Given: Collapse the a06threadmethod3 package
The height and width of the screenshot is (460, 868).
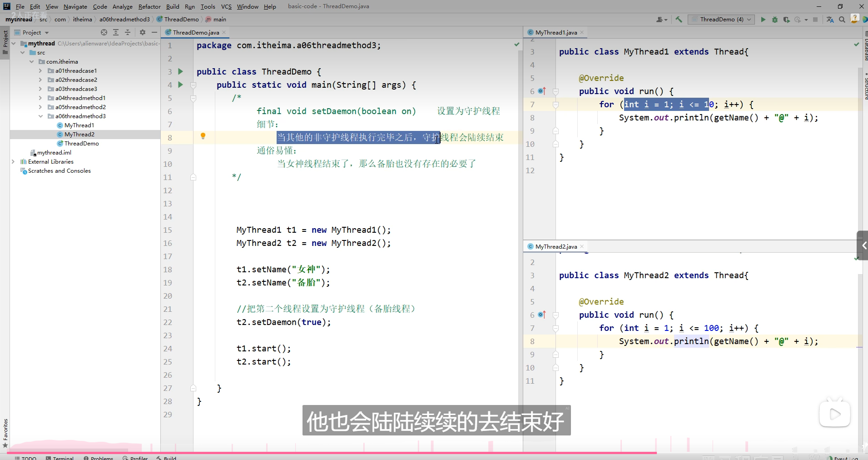Looking at the screenshot, I should click(40, 116).
